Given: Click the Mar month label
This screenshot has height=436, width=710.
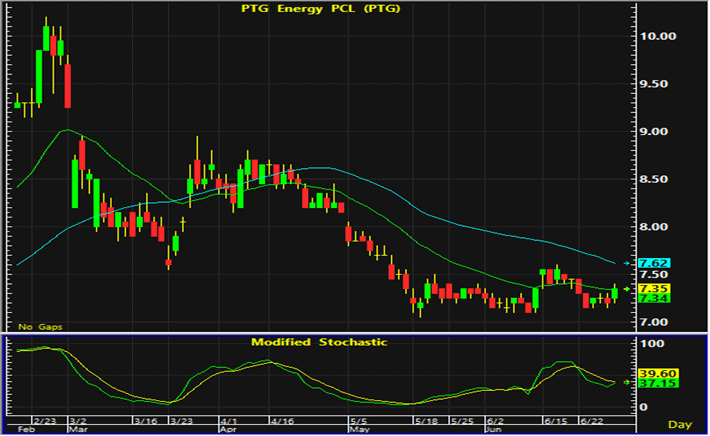Looking at the screenshot, I should pos(78,429).
